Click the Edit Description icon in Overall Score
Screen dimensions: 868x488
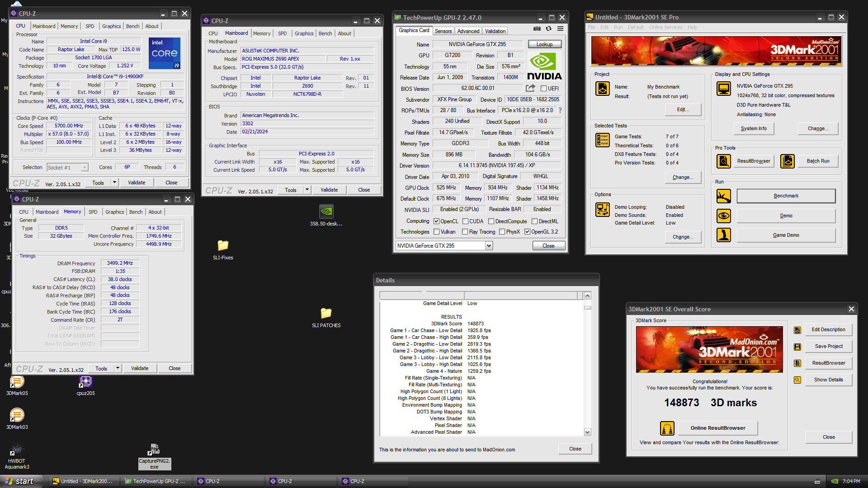coord(797,330)
